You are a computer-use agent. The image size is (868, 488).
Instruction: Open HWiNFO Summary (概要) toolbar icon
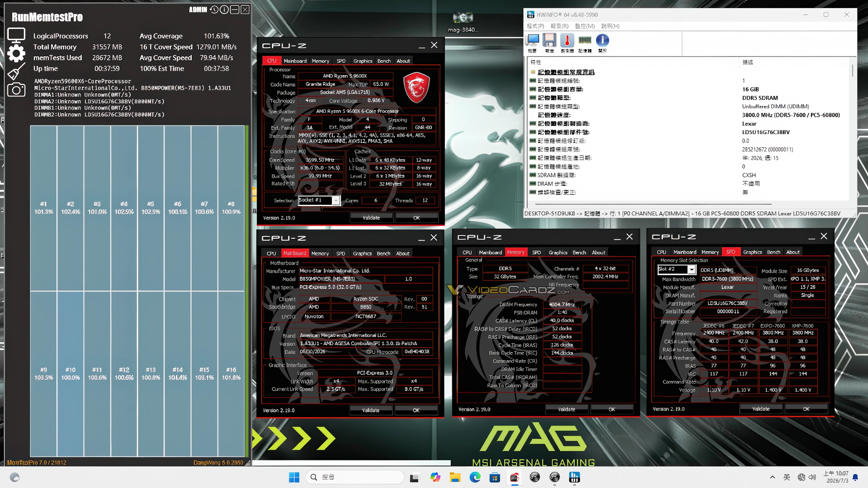coord(532,43)
